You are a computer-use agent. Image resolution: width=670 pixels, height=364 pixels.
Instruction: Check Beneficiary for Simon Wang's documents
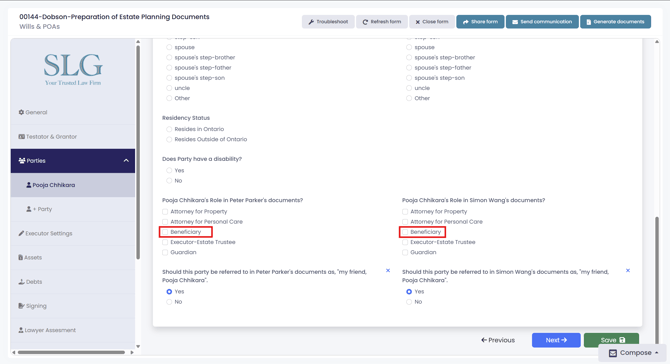point(405,232)
